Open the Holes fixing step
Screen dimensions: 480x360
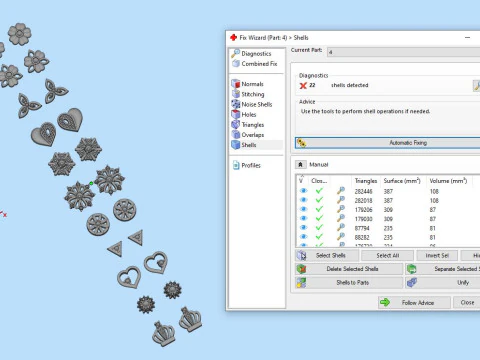pos(244,114)
